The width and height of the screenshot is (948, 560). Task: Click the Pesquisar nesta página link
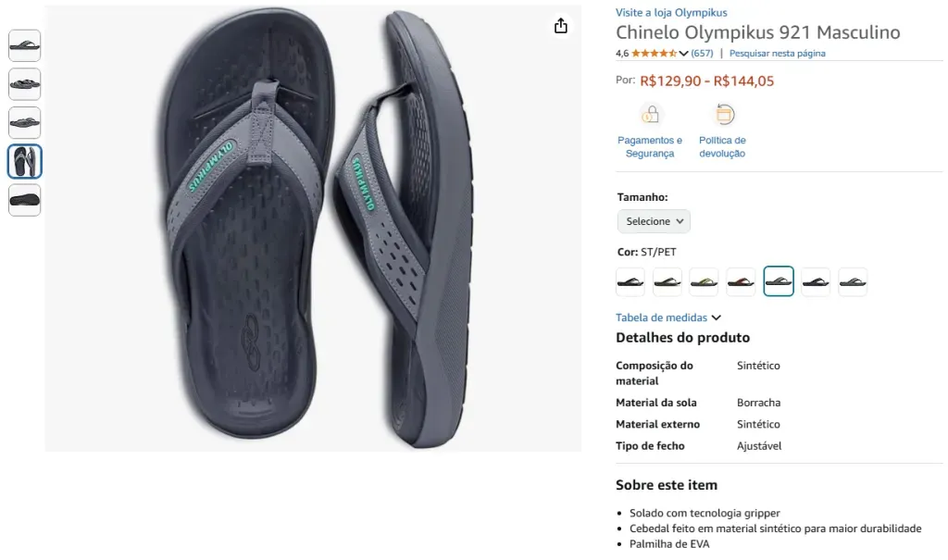[x=777, y=54]
